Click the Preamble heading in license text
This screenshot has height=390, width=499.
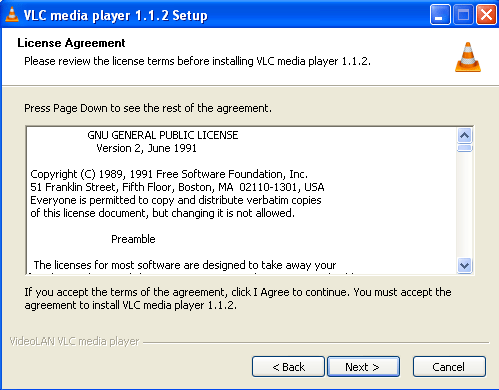pyautogui.click(x=133, y=239)
